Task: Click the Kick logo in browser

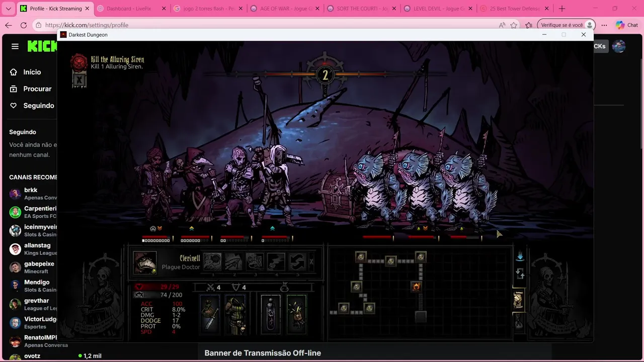Action: tap(42, 46)
